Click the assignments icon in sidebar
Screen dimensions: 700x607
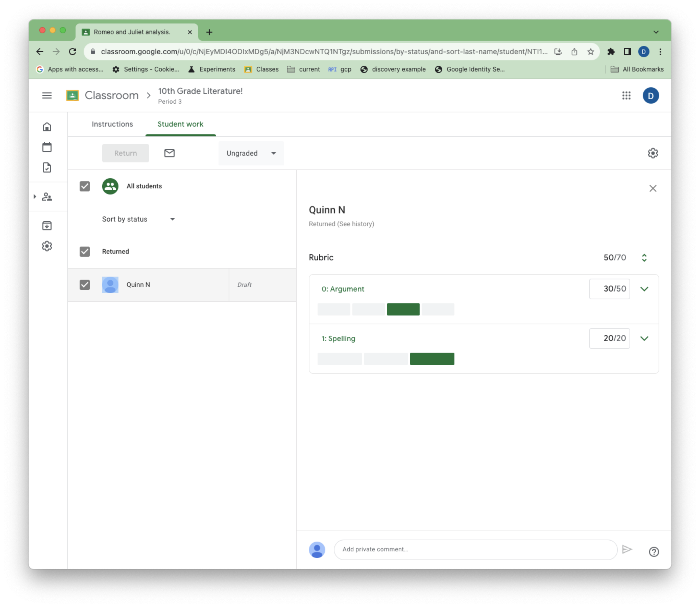[x=47, y=167]
